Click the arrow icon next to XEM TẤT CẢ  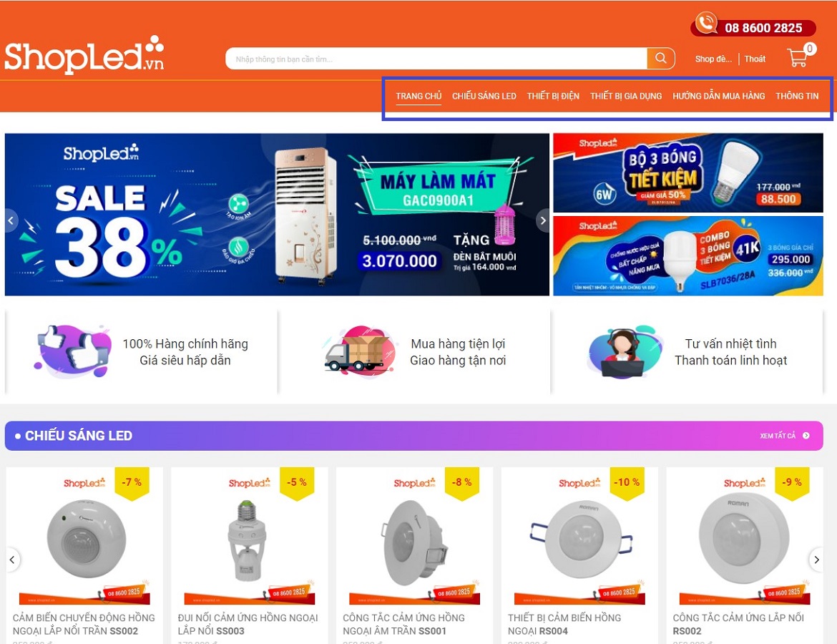(x=806, y=436)
